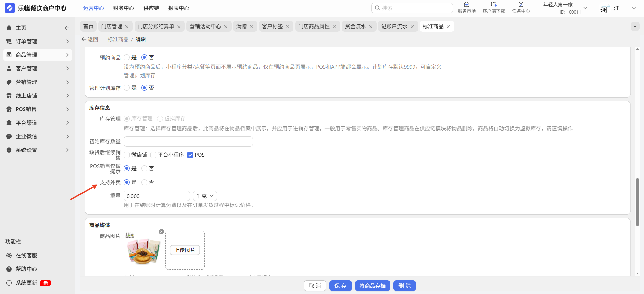Click the 标准商品 breadcrumb link
This screenshot has width=644, height=294.
118,39
